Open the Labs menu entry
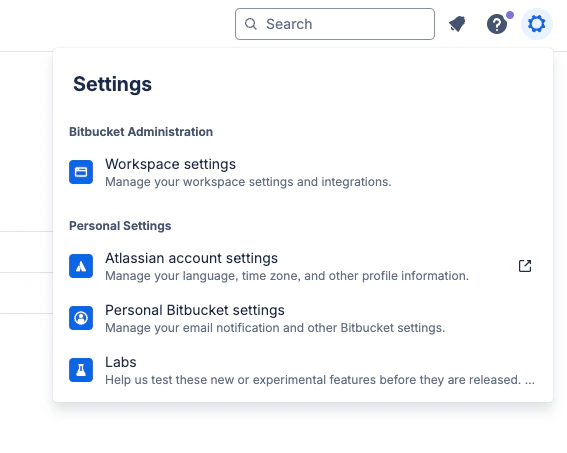The width and height of the screenshot is (567, 453). pos(303,371)
